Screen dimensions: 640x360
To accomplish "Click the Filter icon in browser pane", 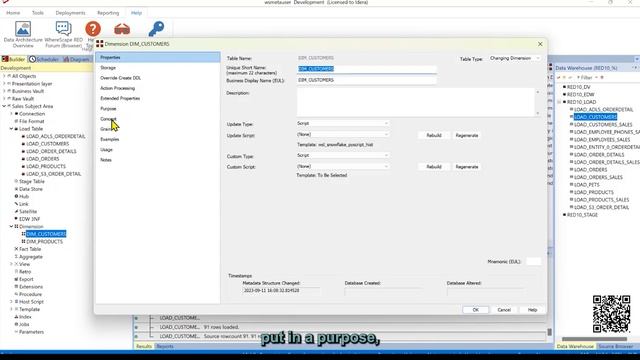I will [x=584, y=78].
